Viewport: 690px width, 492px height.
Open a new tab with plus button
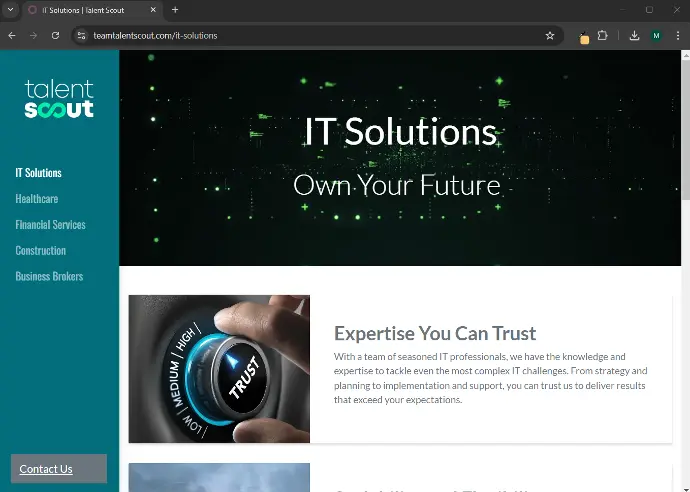pos(175,10)
